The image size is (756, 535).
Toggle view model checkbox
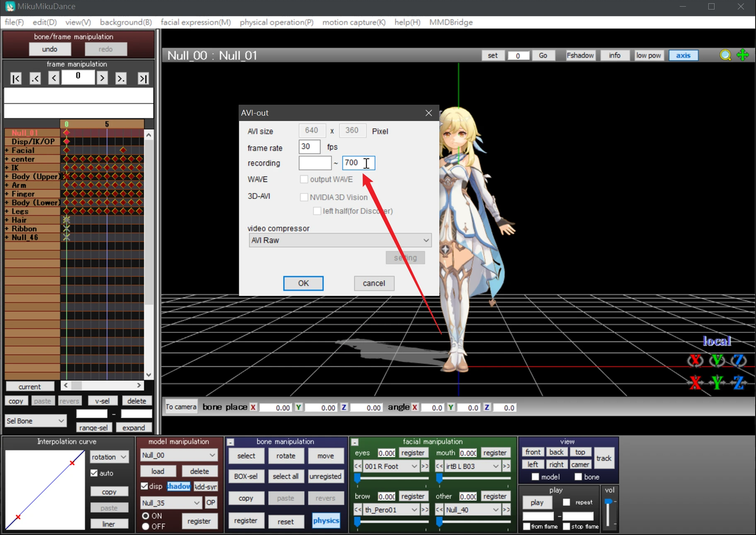tap(535, 477)
